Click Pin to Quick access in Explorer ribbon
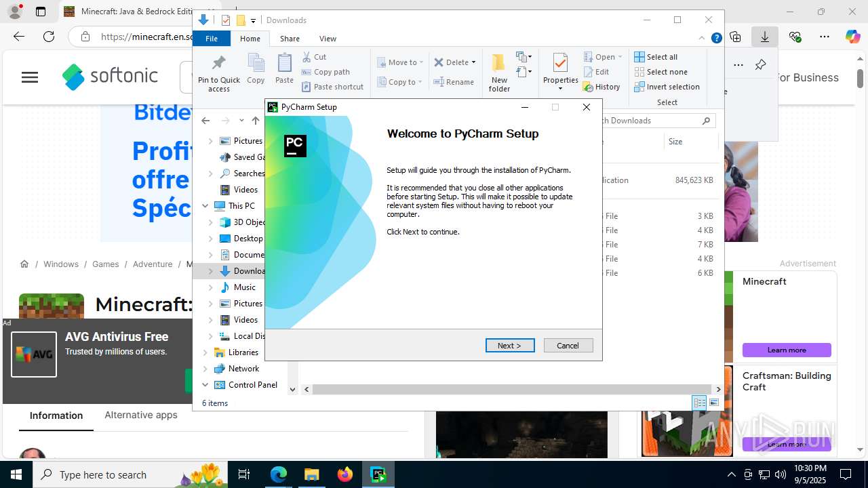 (218, 73)
